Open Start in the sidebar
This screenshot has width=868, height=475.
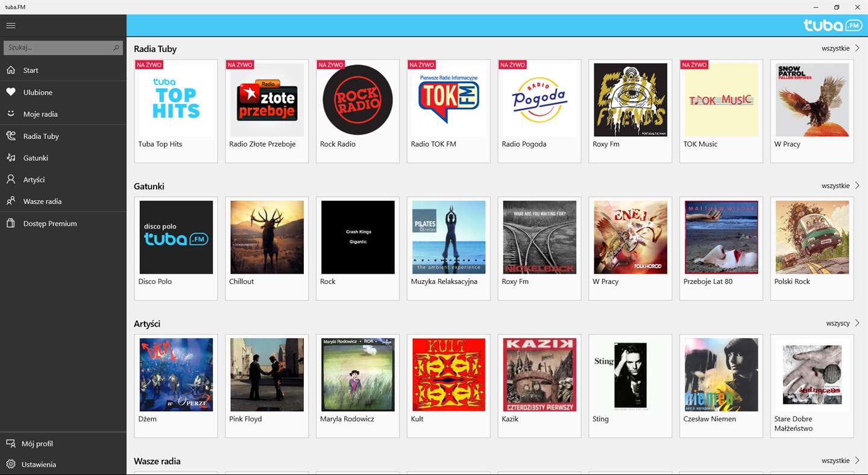(63, 70)
